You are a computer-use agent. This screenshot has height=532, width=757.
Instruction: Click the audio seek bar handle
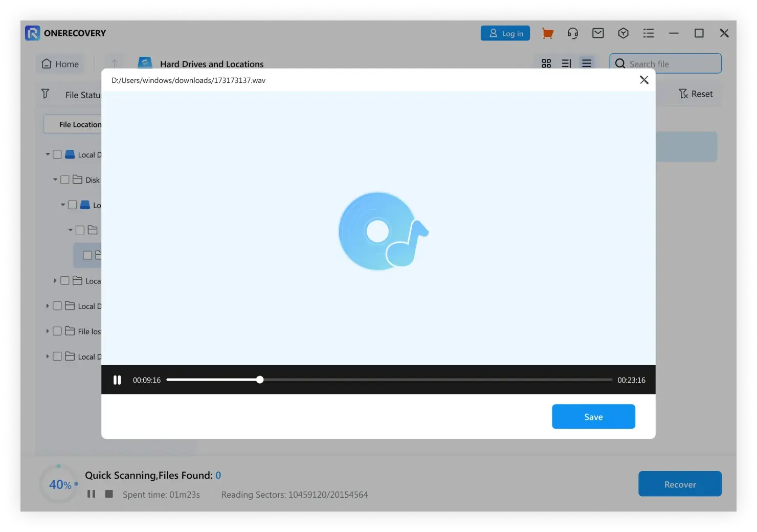pos(260,380)
